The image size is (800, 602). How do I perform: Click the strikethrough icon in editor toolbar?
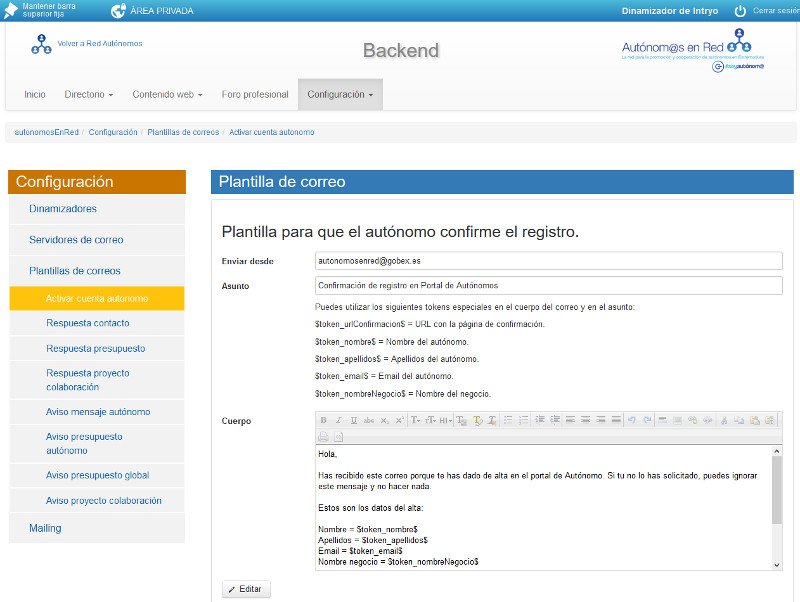point(369,421)
